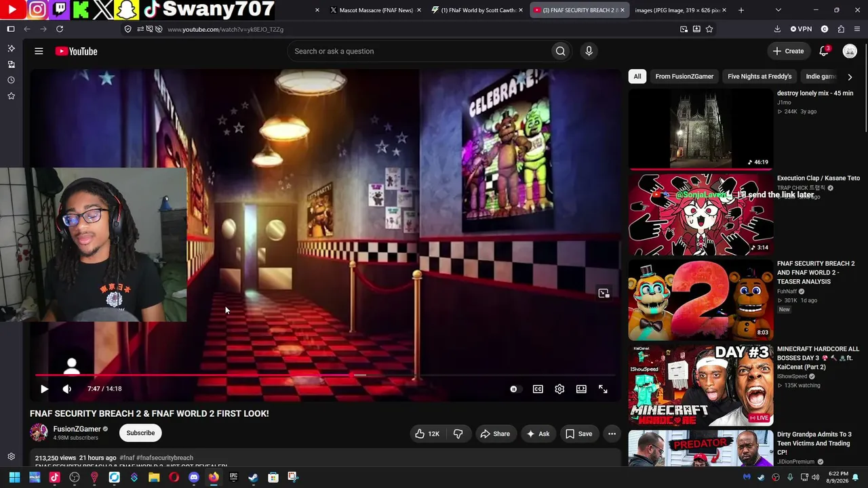Open the browser sidebar settings gear
Viewport: 868px width, 488px height.
11,456
